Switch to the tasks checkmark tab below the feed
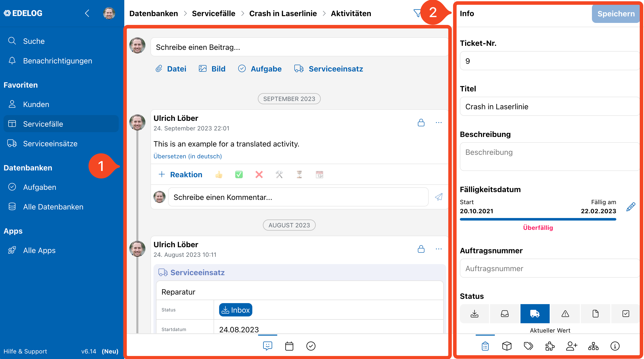Viewport: 644px width, 359px height. pyautogui.click(x=311, y=346)
